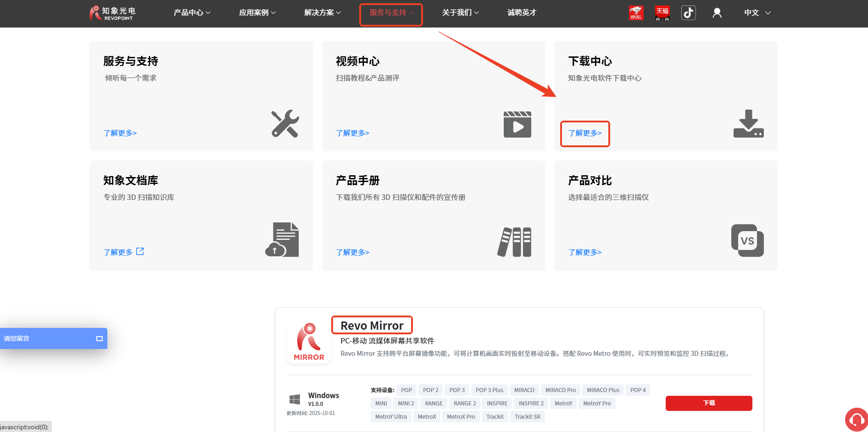Click the POP device tag

406,390
